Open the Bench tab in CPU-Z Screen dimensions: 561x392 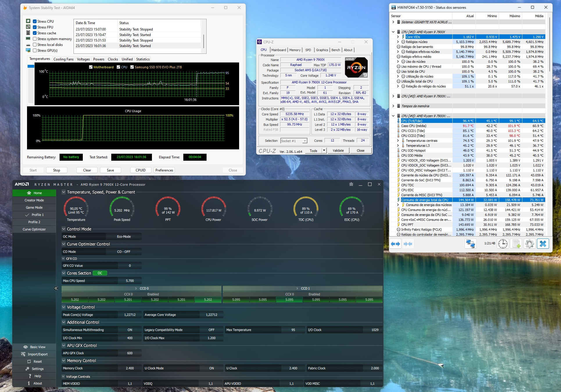coord(336,50)
